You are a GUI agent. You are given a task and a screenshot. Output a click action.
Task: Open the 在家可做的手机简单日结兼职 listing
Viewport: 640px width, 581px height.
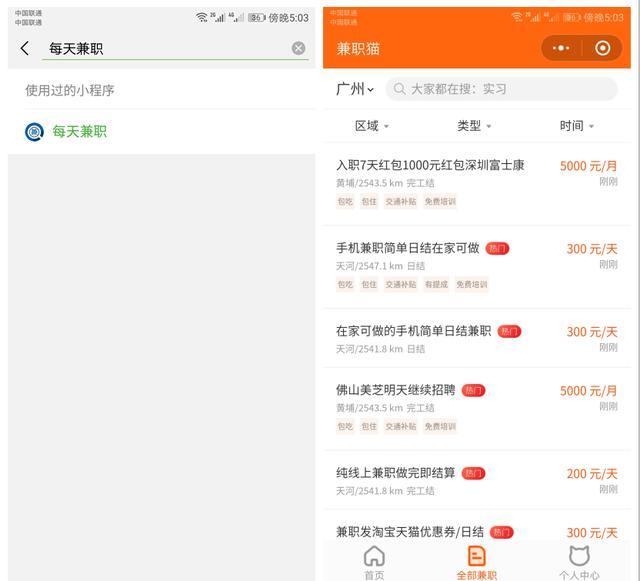pyautogui.click(x=477, y=338)
